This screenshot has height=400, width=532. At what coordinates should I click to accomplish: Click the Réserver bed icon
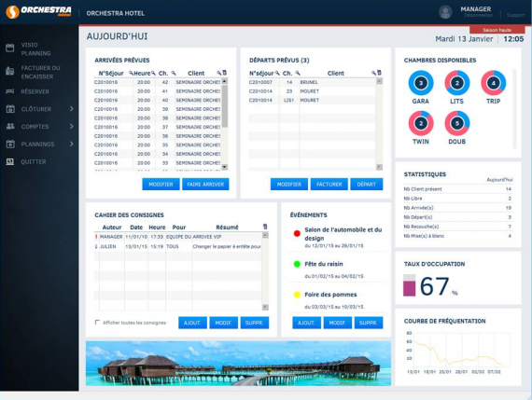coord(10,91)
